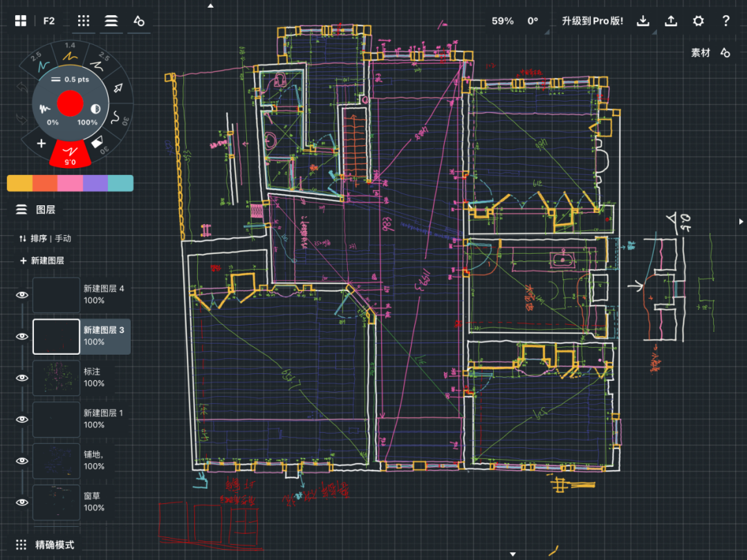747x560 pixels.
Task: Open the help question mark
Action: (x=726, y=21)
